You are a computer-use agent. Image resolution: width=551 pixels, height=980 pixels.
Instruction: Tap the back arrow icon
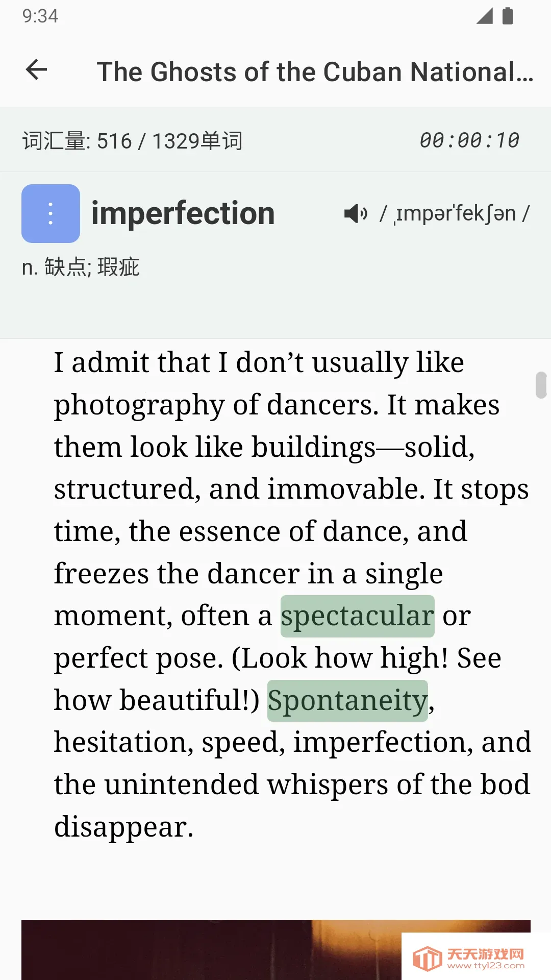point(36,70)
